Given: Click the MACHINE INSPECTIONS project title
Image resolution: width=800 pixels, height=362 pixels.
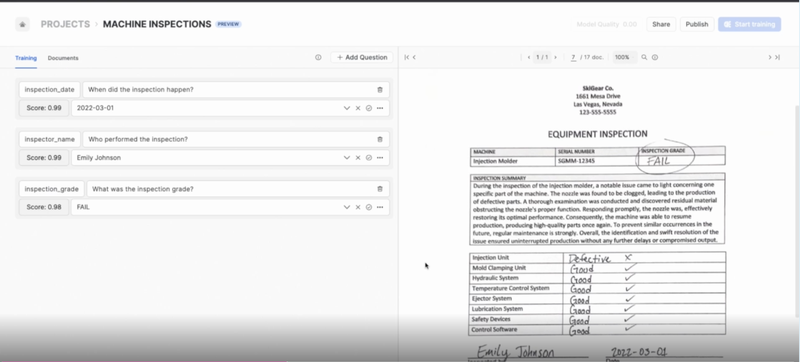Looking at the screenshot, I should (157, 24).
